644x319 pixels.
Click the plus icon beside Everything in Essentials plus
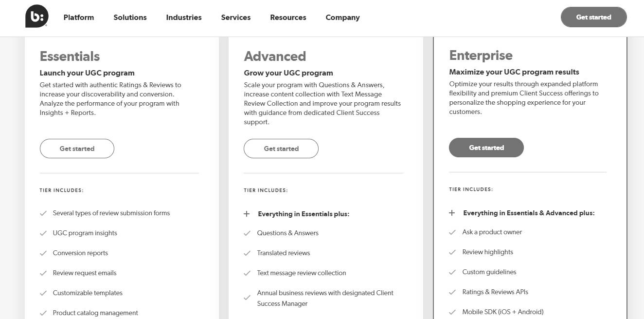[x=247, y=214]
